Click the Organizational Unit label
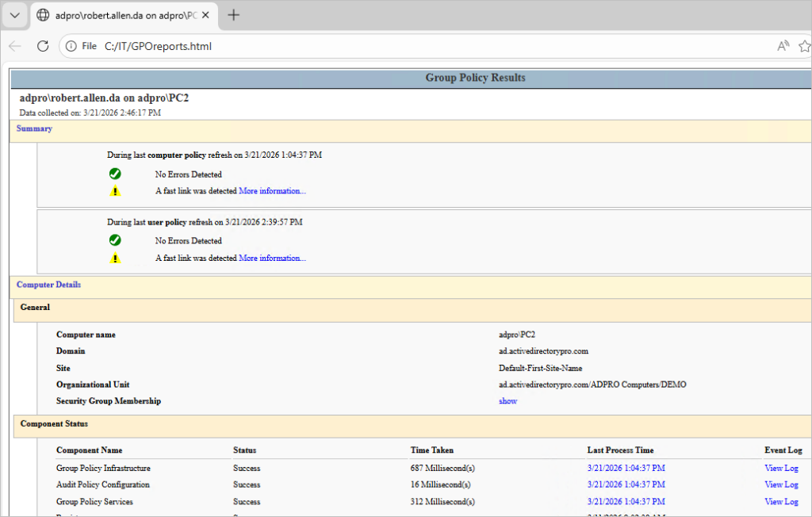 [x=94, y=385]
